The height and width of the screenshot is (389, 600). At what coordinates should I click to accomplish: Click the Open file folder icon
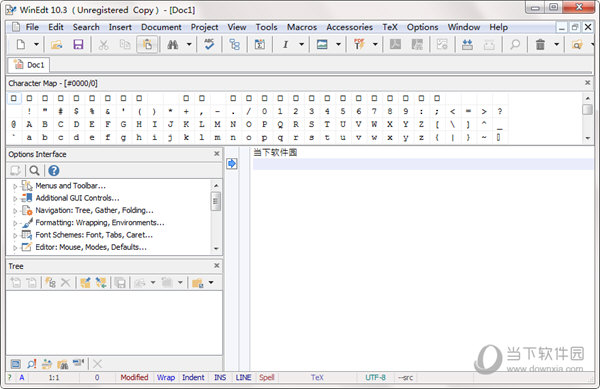pos(57,44)
